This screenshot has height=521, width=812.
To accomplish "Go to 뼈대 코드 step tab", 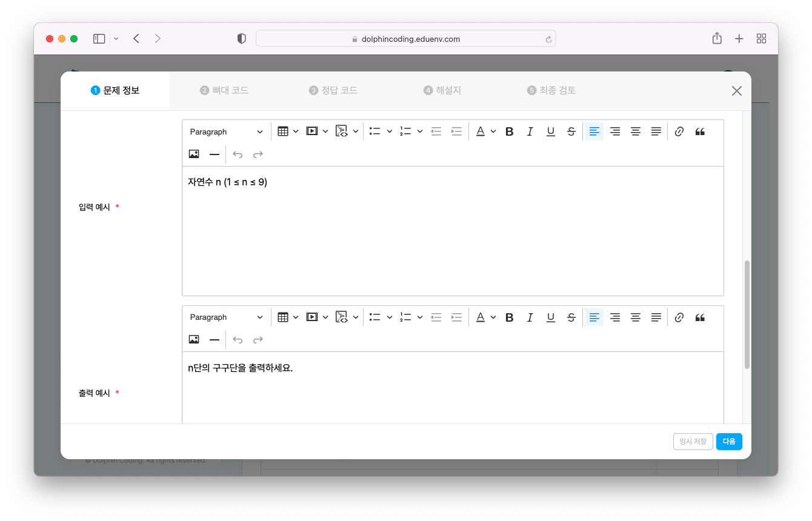I will [224, 91].
